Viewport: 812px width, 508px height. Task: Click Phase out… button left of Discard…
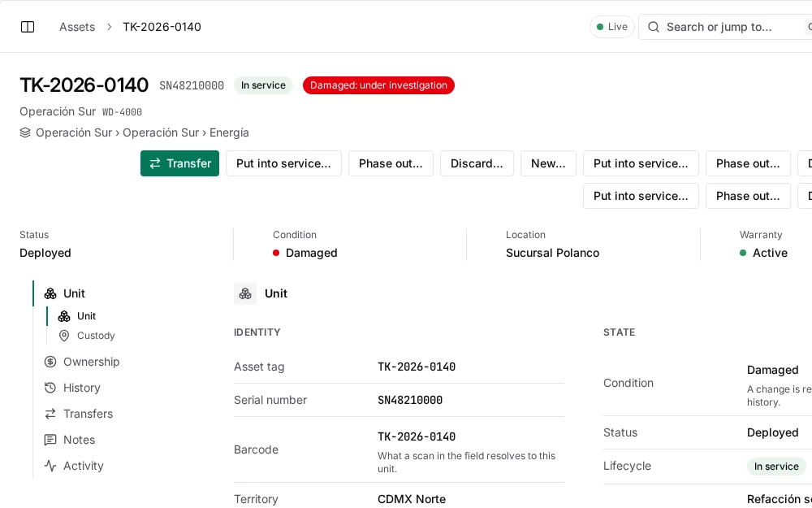[x=391, y=163]
